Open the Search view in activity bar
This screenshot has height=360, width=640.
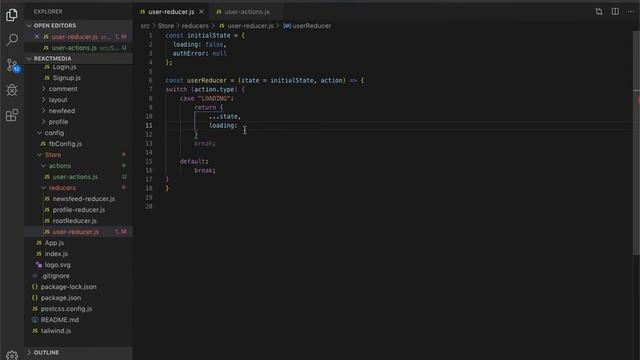(12, 40)
